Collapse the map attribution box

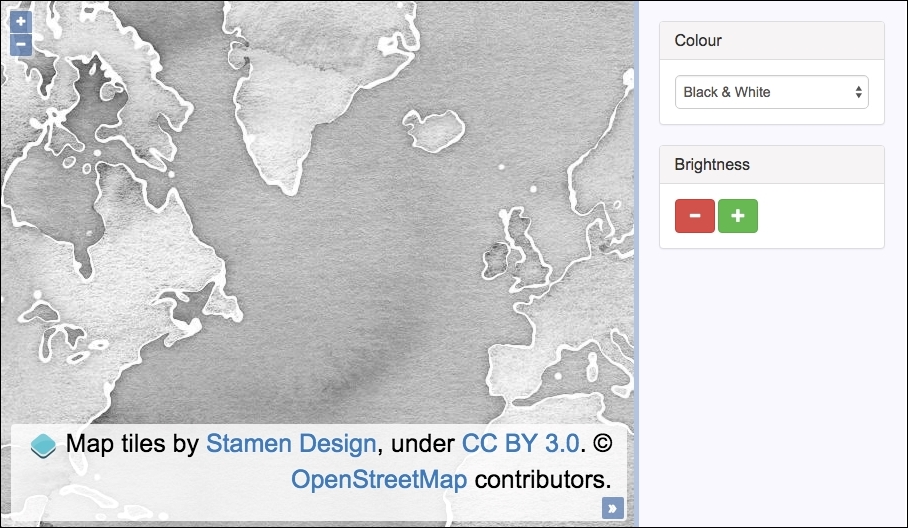click(x=613, y=508)
